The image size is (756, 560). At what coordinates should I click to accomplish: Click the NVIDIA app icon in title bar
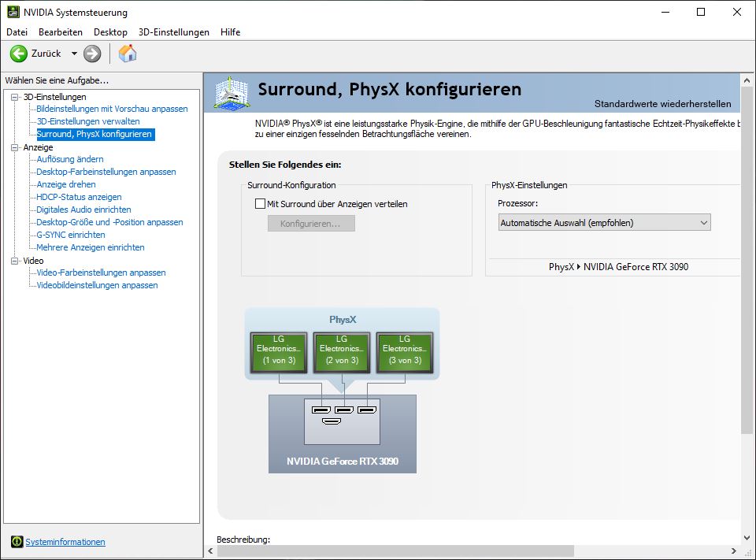[x=13, y=12]
